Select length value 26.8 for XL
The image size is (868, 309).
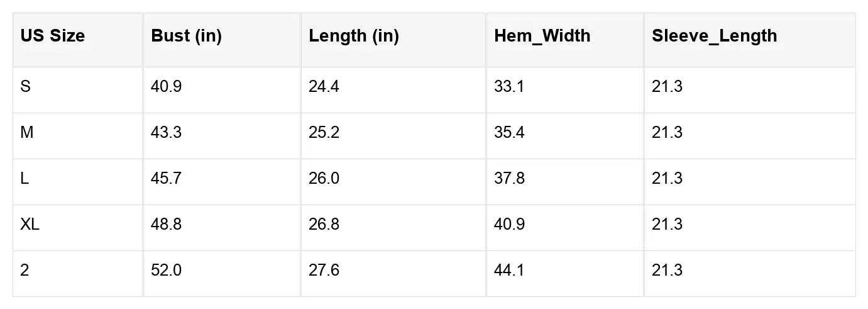(x=324, y=225)
